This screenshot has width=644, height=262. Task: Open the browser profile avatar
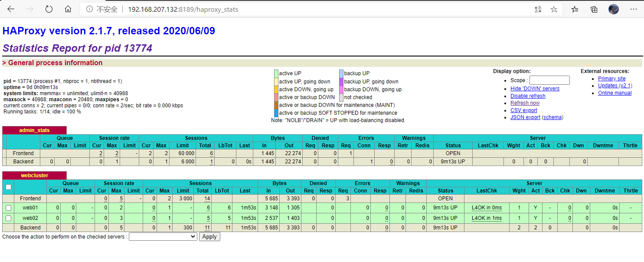pos(613,9)
